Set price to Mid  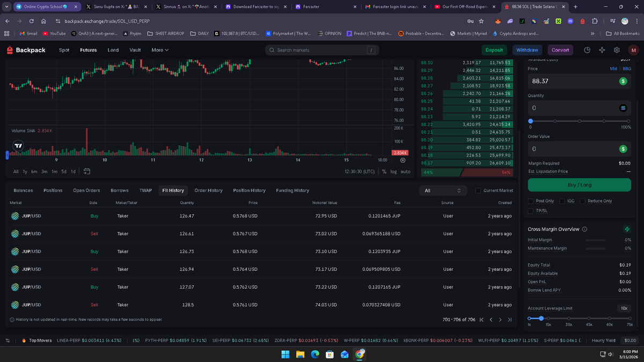pyautogui.click(x=613, y=69)
